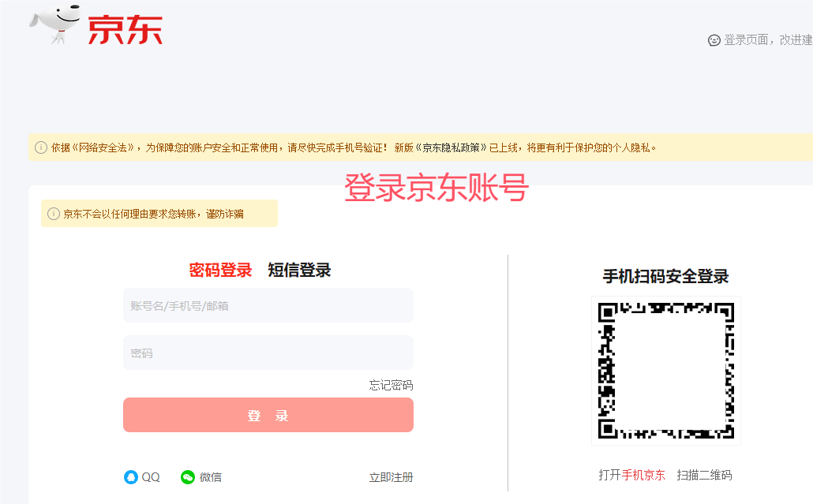Image resolution: width=813 pixels, height=504 pixels.
Task: Open the 立即注册 registration link
Action: tap(391, 477)
